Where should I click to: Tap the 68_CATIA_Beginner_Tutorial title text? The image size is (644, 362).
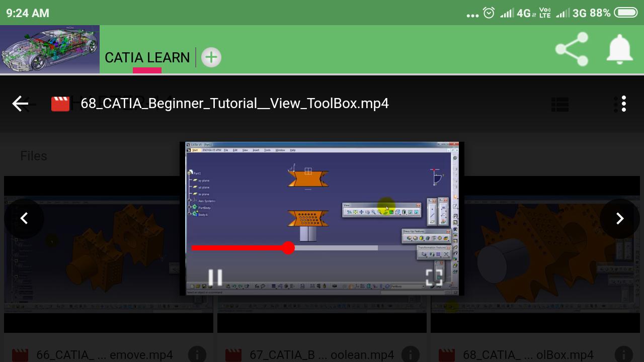point(234,104)
